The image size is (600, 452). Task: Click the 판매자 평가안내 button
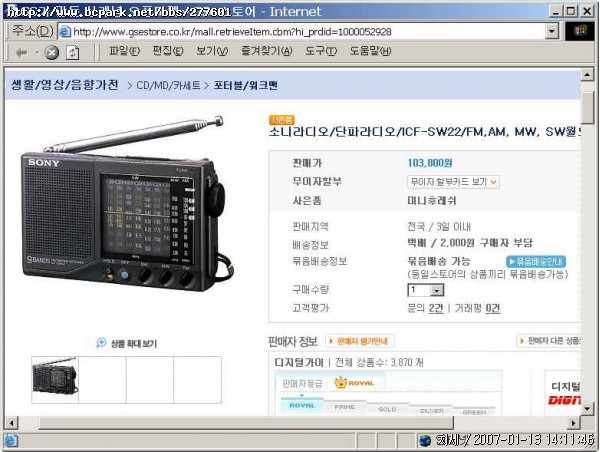coord(360,341)
